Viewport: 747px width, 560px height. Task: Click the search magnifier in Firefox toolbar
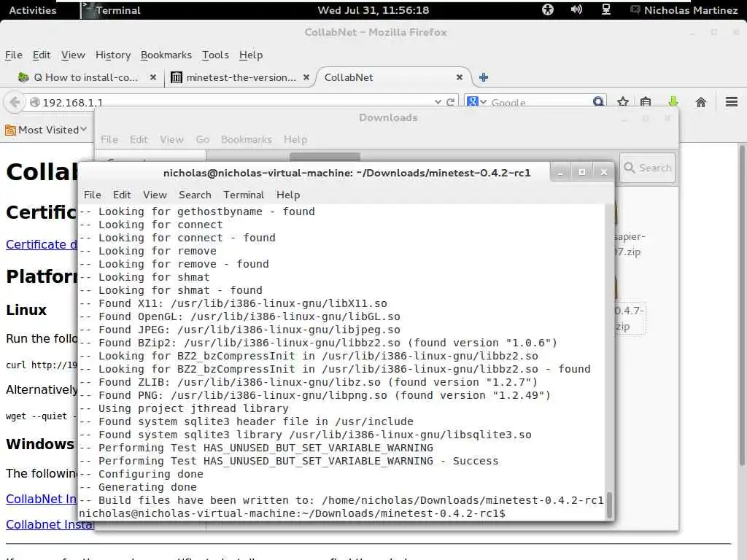tap(598, 101)
